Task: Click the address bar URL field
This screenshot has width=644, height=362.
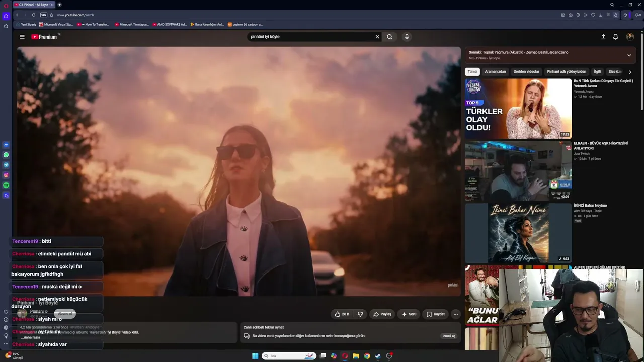Action: click(x=302, y=15)
